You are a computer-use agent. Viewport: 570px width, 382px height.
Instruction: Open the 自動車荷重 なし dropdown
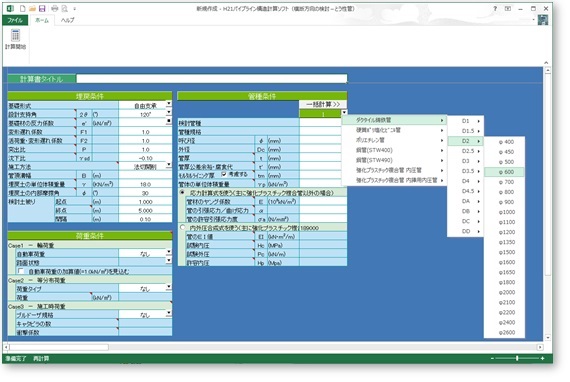pos(169,252)
